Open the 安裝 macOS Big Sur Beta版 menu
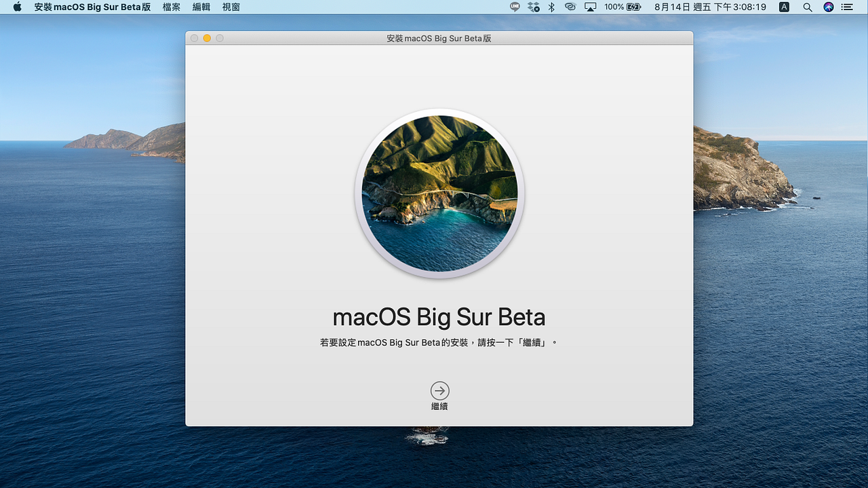868x488 pixels. pyautogui.click(x=93, y=7)
